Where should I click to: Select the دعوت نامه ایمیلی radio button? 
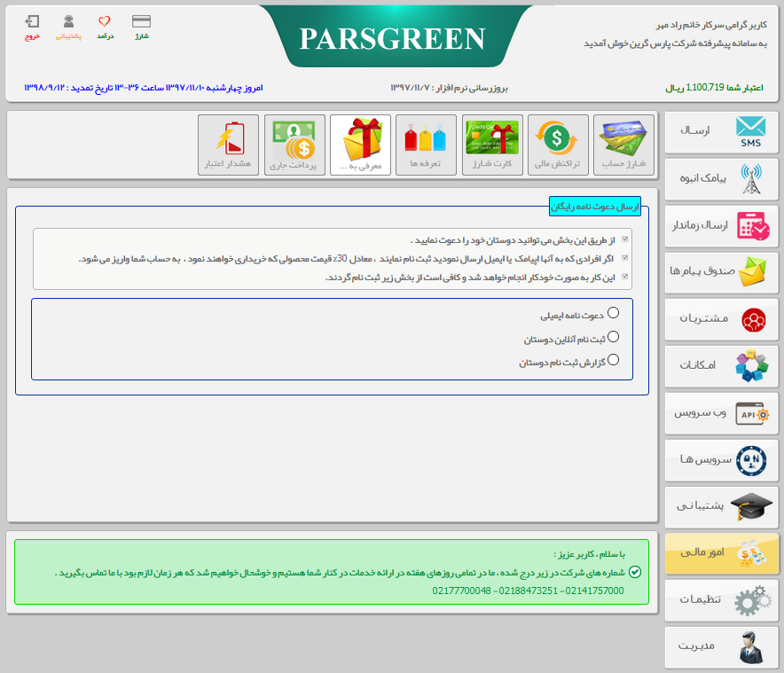613,313
